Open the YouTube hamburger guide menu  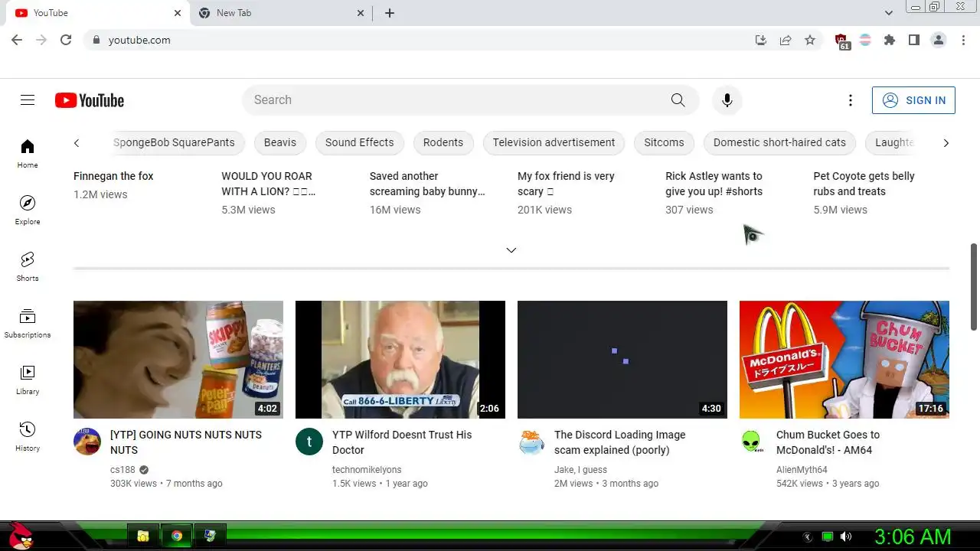[x=28, y=100]
